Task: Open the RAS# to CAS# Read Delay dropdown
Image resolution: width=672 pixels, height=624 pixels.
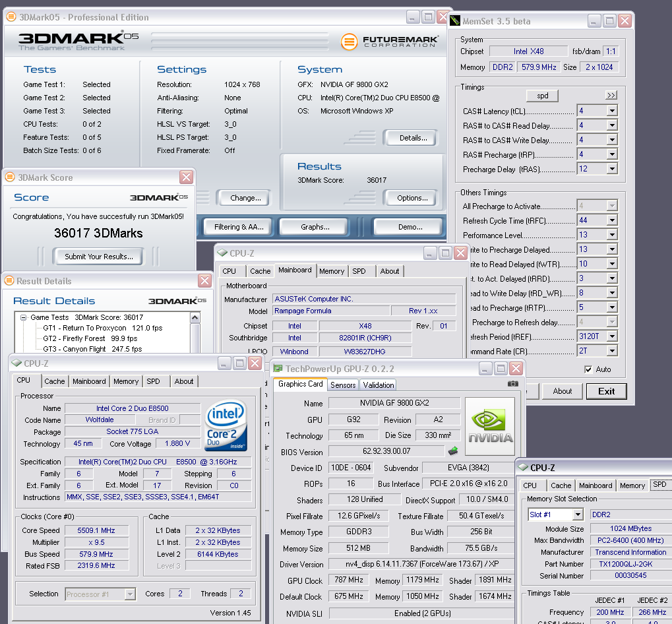Action: pos(611,125)
